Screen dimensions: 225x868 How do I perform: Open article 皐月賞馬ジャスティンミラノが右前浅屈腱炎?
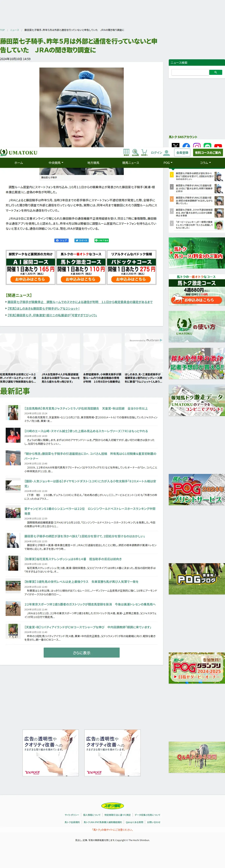point(86,408)
